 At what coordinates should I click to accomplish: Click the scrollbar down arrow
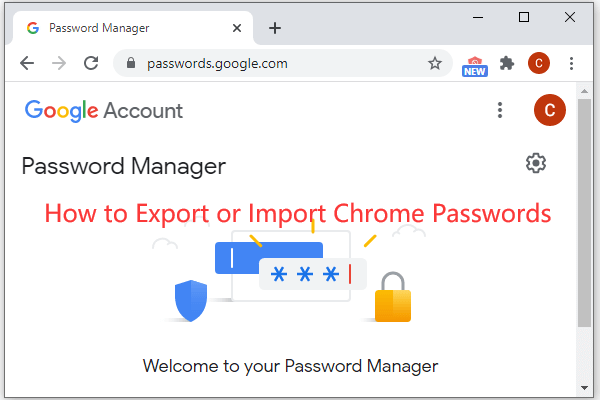click(585, 386)
